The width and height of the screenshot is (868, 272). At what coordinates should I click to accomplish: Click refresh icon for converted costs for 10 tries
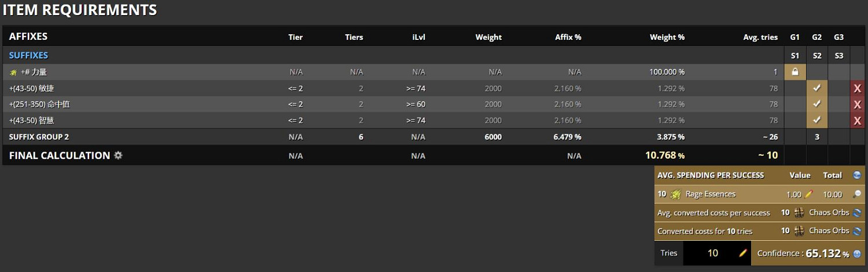(x=857, y=230)
